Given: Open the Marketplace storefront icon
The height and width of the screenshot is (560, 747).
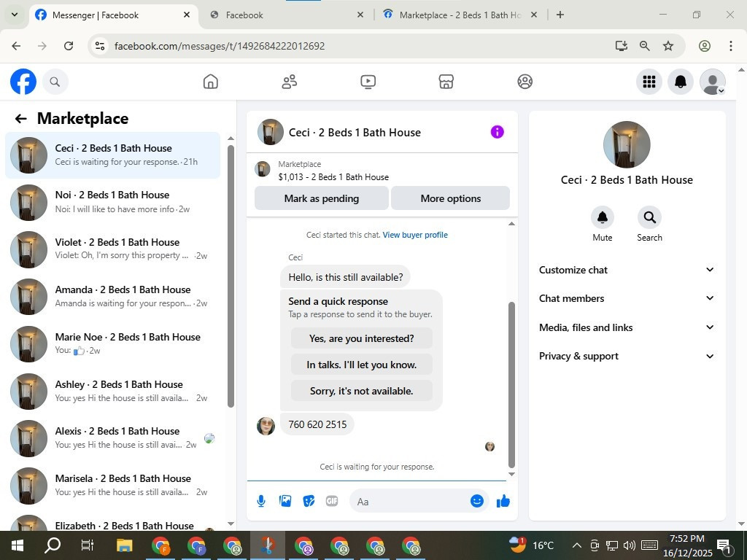Looking at the screenshot, I should pos(446,82).
